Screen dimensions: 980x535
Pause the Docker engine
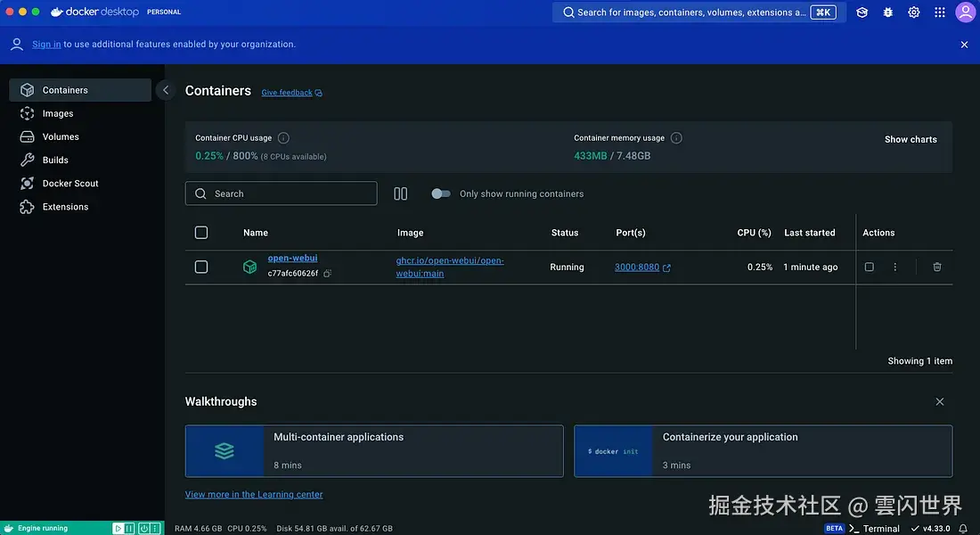(129, 528)
